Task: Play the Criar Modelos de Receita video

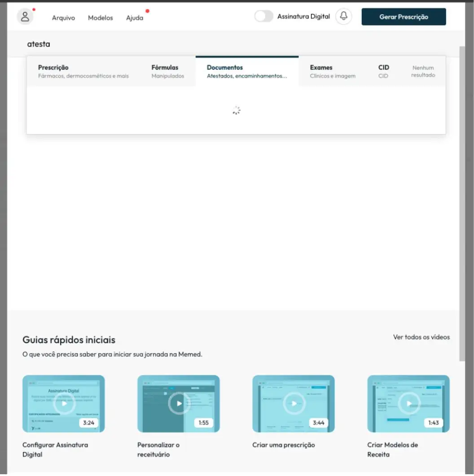Action: tap(408, 403)
